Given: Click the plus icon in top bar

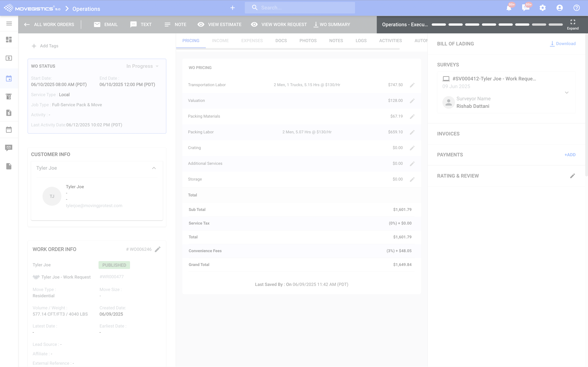Looking at the screenshot, I should point(233,8).
